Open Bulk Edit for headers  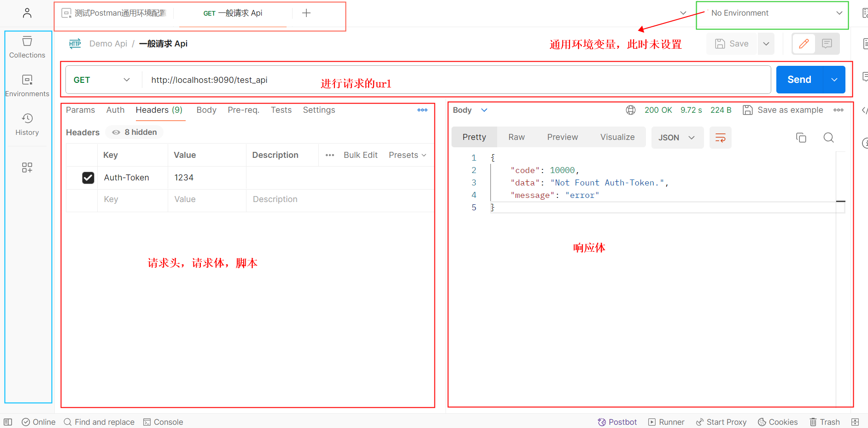[x=360, y=155]
